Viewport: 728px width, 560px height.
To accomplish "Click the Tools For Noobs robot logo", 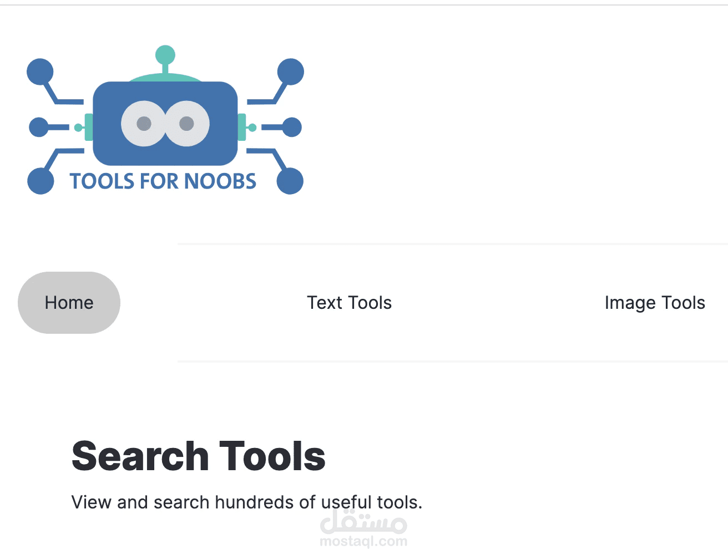I will pyautogui.click(x=165, y=122).
